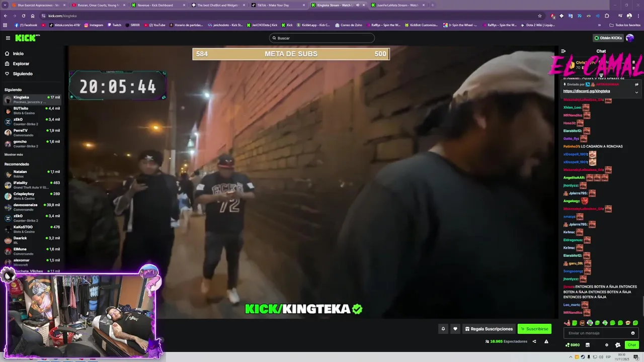The width and height of the screenshot is (644, 362).
Task: Open the pinned discord.gg/kingteka link
Action: pyautogui.click(x=586, y=91)
